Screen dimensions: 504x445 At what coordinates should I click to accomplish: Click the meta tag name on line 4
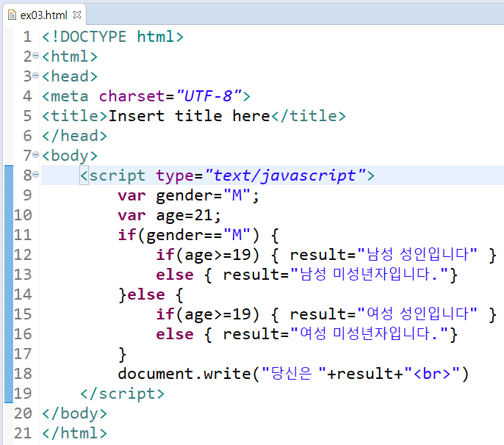pos(70,96)
